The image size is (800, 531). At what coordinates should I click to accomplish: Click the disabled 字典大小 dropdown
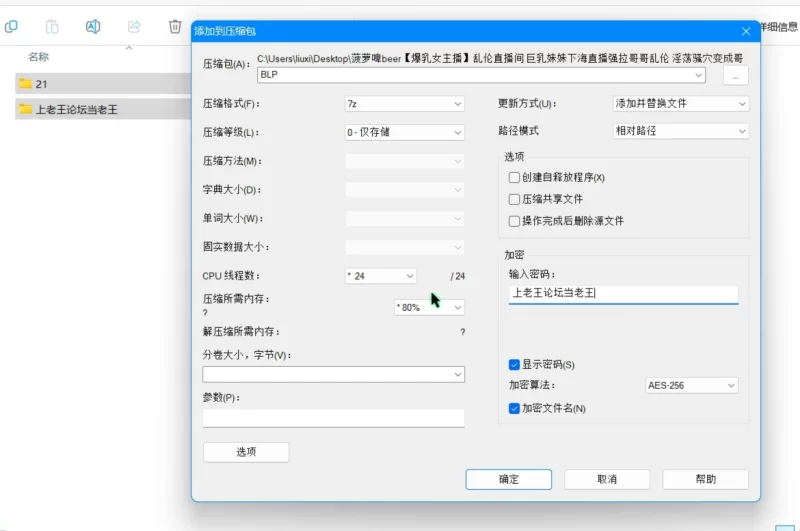coord(405,190)
